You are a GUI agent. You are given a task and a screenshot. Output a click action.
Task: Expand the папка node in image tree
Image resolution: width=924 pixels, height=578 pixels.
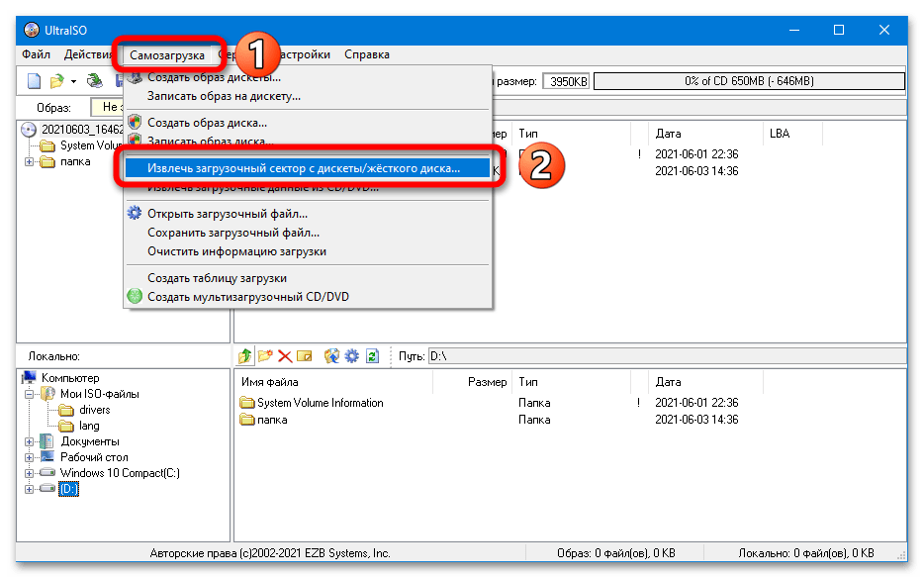point(29,161)
